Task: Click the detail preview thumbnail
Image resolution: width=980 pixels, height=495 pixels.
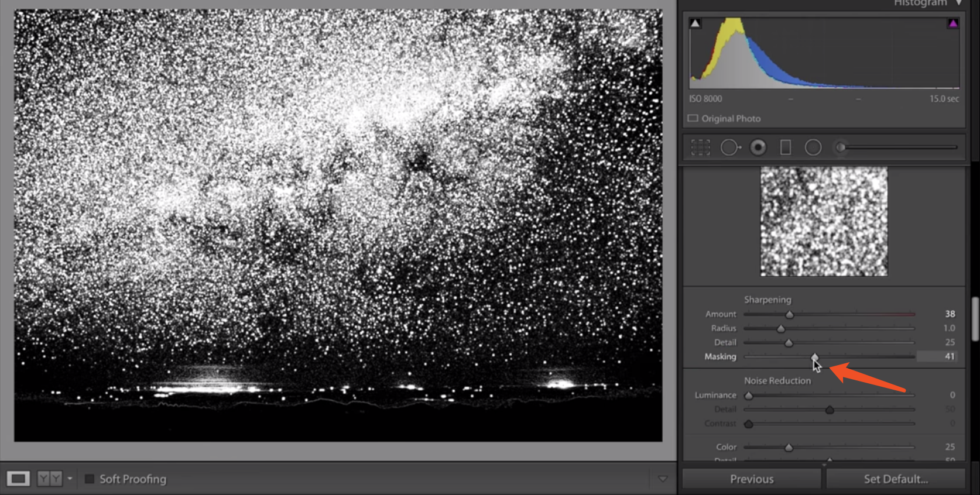Action: tap(824, 222)
